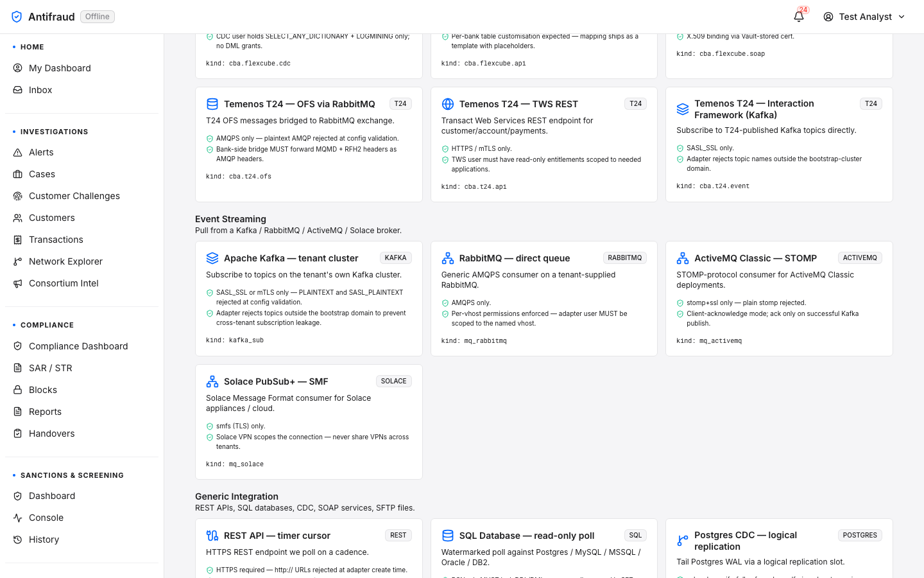Click the Transactions receipt icon
Image resolution: width=924 pixels, height=578 pixels.
(x=18, y=240)
